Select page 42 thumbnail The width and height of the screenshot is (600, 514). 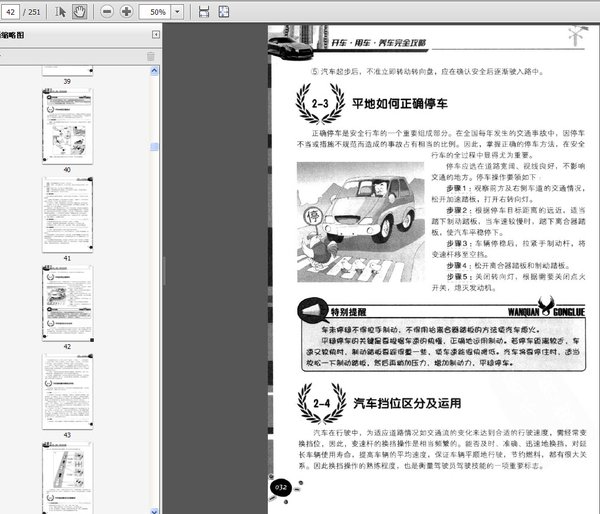click(x=68, y=303)
